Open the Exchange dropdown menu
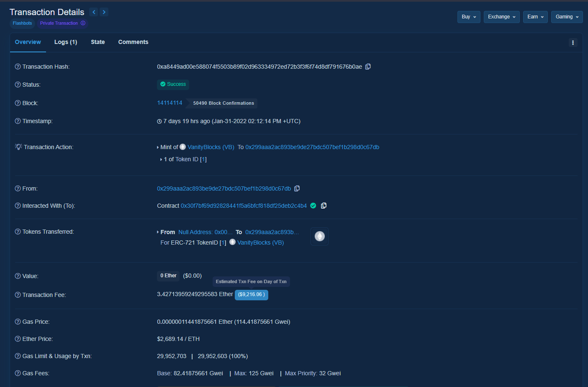Screen dimensions: 588x387 point(502,17)
